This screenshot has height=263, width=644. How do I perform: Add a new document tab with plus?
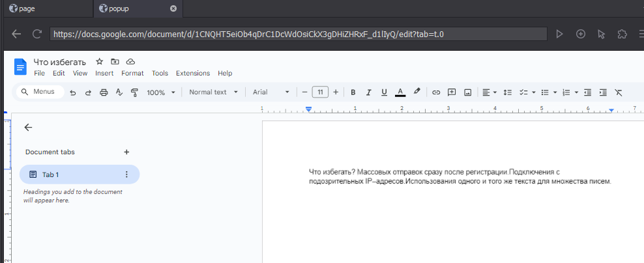tap(126, 152)
